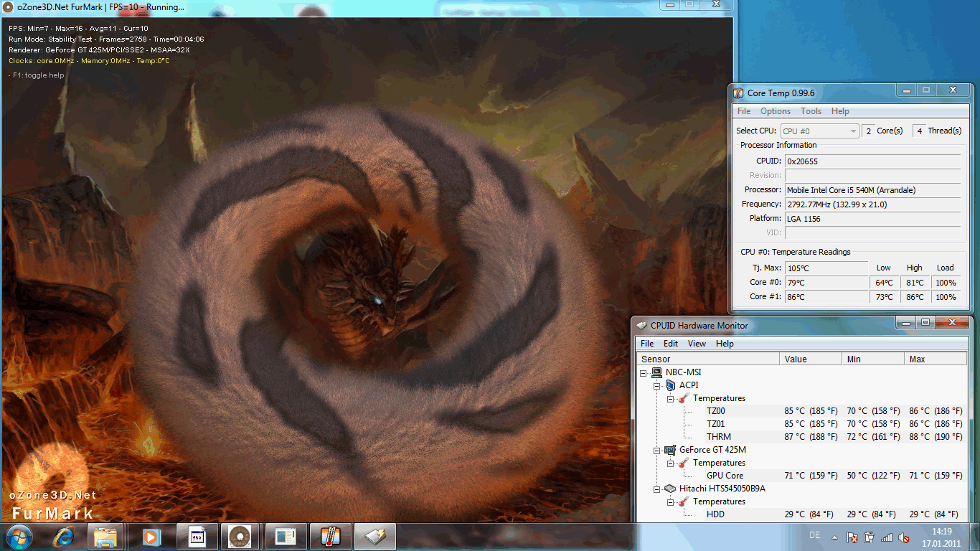Click the Processor field Mobile Intel Core i5
Viewport: 980px width, 551px height.
872,190
